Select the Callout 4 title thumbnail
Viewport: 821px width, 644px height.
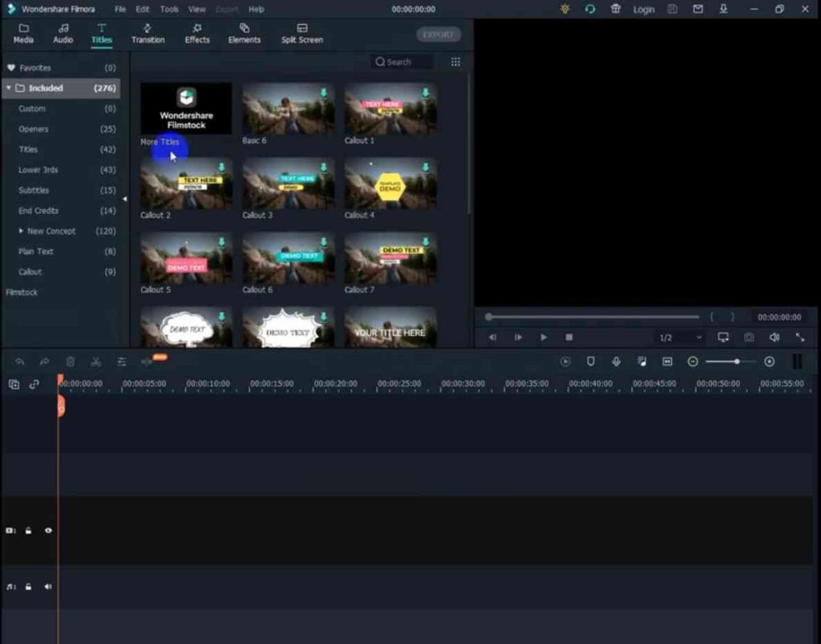click(x=390, y=183)
